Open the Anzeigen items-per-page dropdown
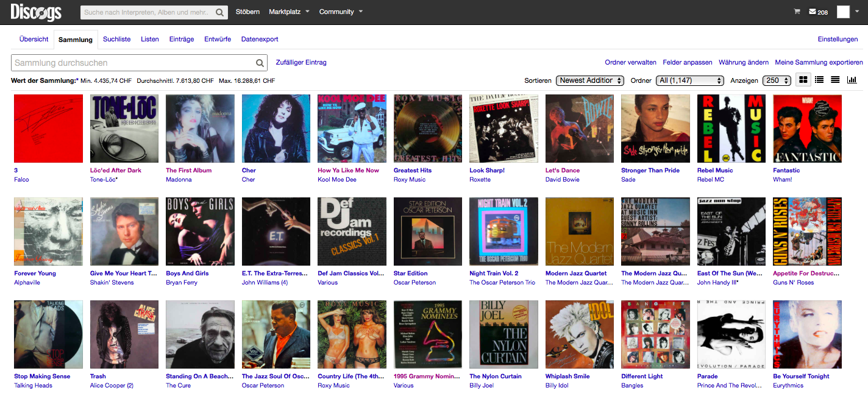The image size is (868, 396). pyautogui.click(x=777, y=80)
